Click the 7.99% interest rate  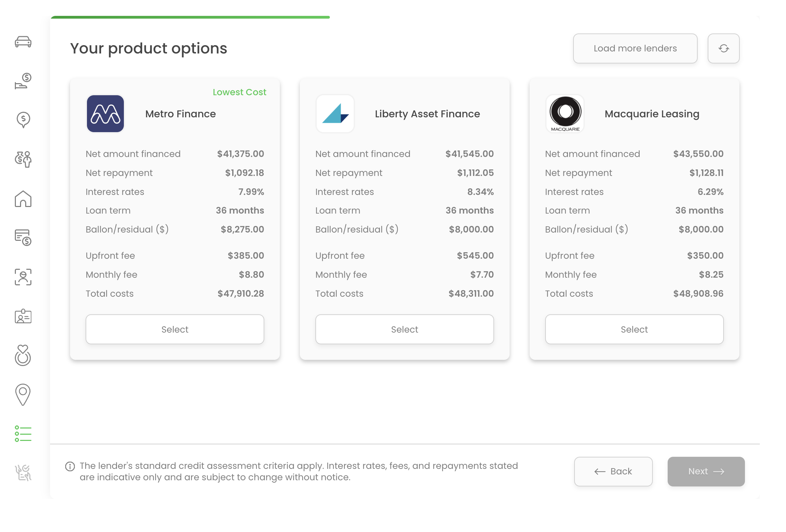coord(251,192)
